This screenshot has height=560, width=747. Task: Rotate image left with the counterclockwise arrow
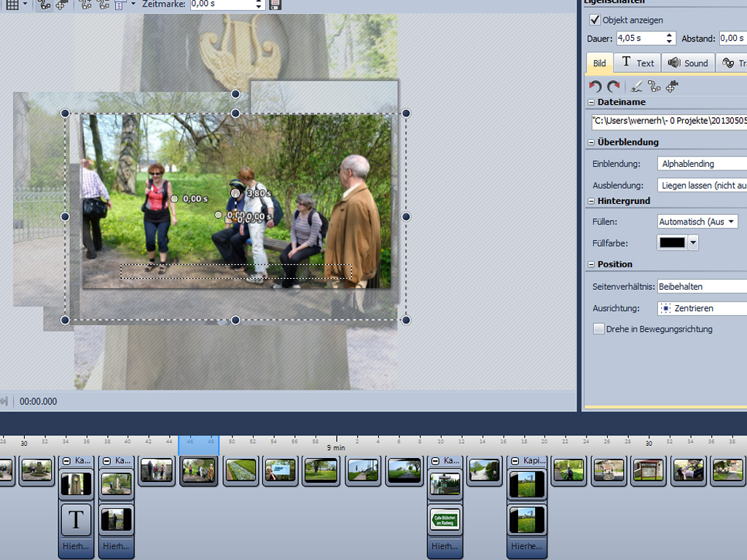click(595, 86)
